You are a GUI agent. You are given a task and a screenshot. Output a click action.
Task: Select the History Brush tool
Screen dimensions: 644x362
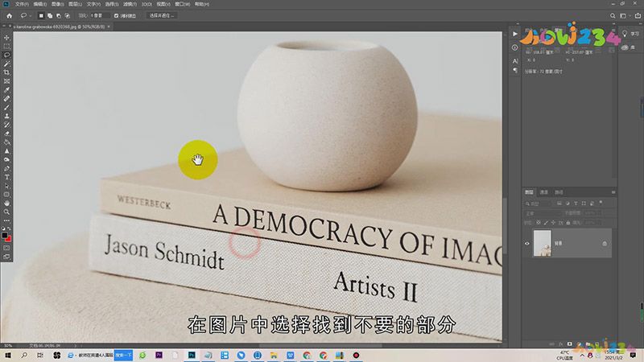(x=6, y=125)
